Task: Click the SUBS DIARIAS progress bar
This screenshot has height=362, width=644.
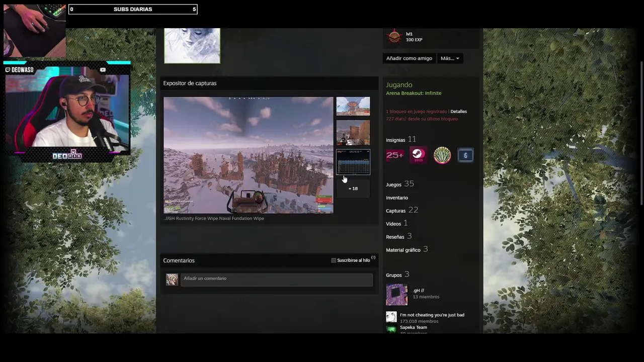Action: pos(133,9)
